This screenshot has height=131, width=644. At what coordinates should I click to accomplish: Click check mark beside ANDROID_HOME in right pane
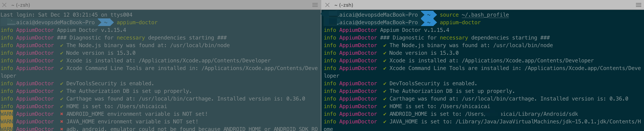pos(385,114)
